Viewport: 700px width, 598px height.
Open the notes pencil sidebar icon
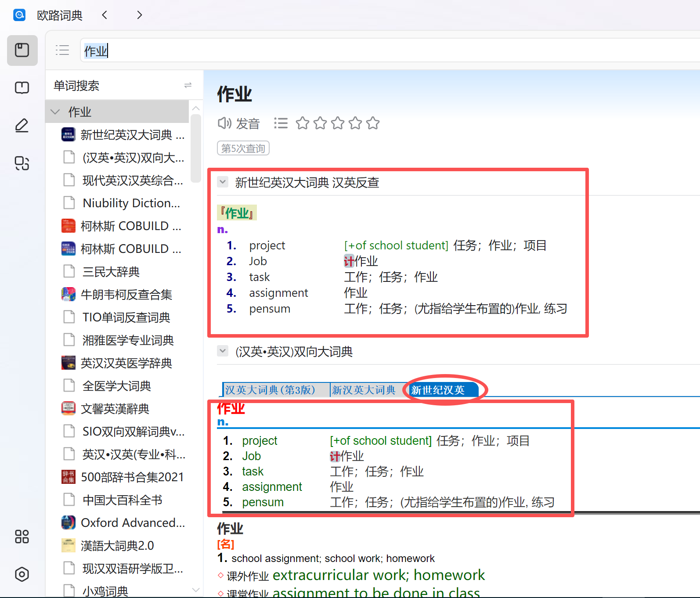pyautogui.click(x=22, y=126)
